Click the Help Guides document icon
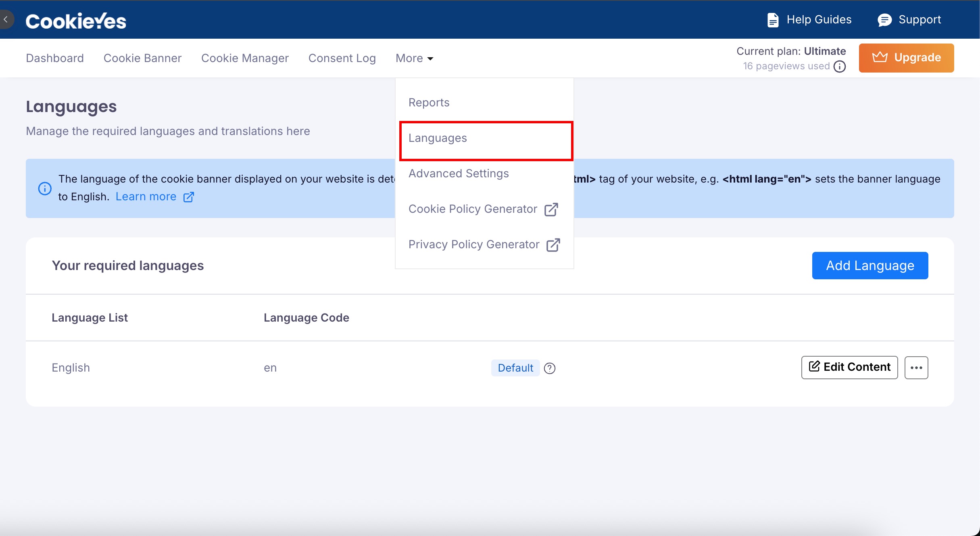This screenshot has width=980, height=536. [x=773, y=19]
